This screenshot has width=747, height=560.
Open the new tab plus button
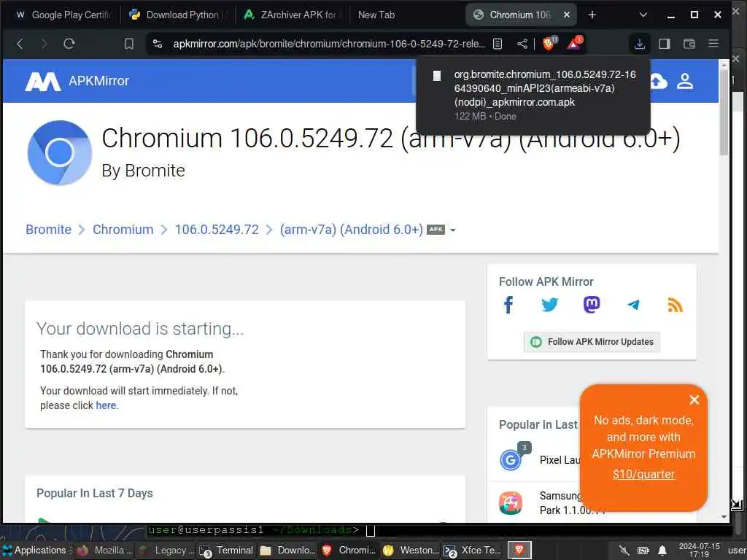coord(592,15)
